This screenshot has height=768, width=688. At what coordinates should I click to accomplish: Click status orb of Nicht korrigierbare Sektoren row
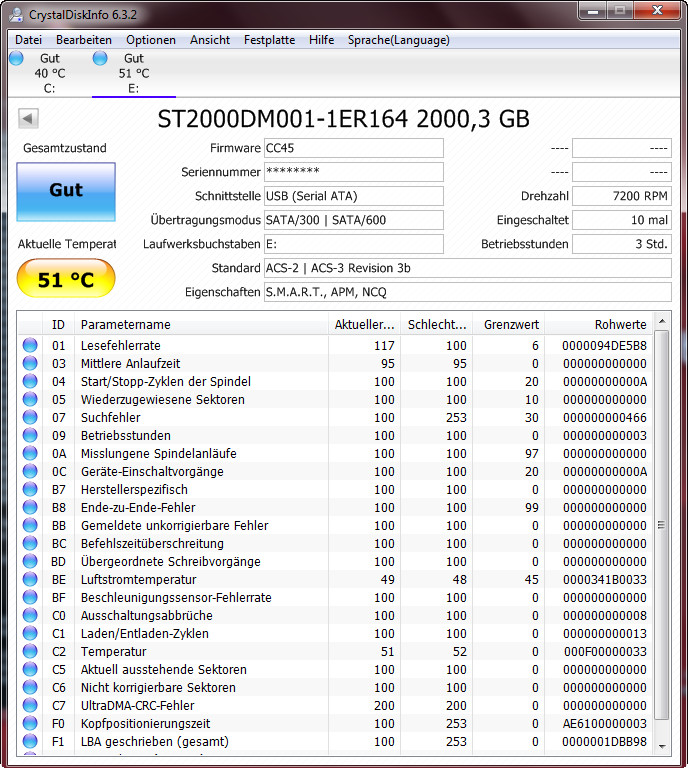30,687
